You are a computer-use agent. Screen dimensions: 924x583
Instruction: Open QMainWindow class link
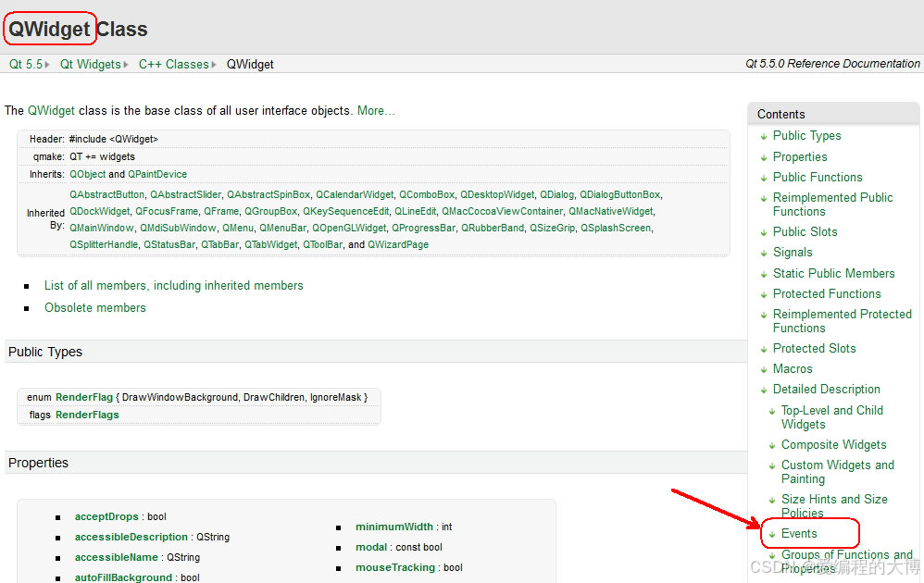point(102,228)
